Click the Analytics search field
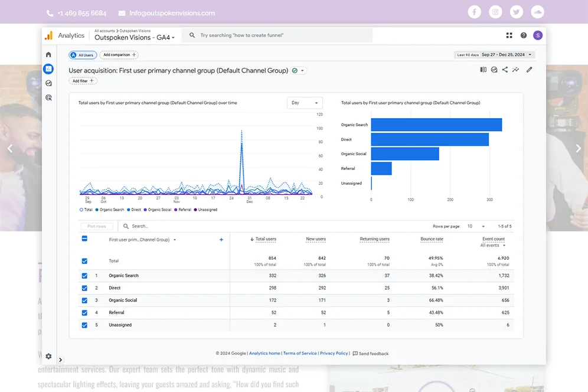 coord(277,35)
